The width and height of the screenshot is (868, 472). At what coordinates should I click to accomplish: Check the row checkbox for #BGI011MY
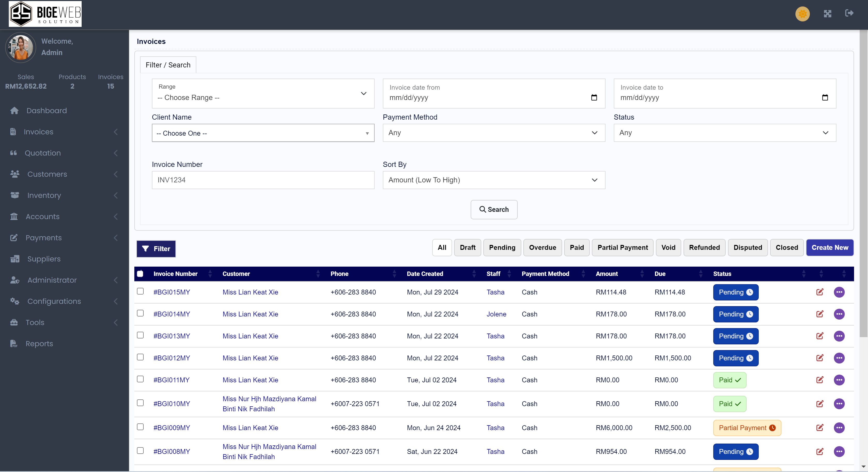[x=140, y=379]
